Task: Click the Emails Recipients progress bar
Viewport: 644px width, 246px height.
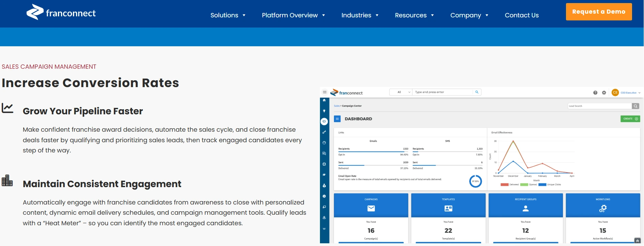Action: click(373, 152)
